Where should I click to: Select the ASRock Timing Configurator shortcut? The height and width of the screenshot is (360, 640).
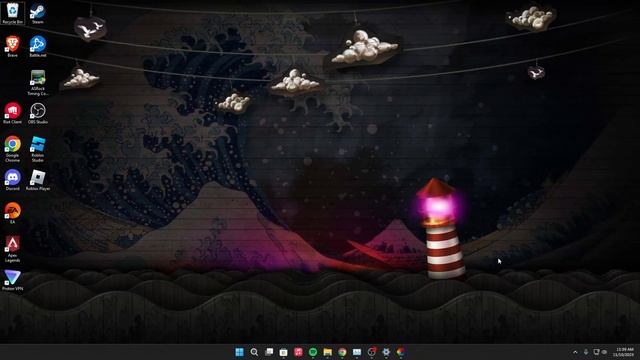click(x=38, y=83)
